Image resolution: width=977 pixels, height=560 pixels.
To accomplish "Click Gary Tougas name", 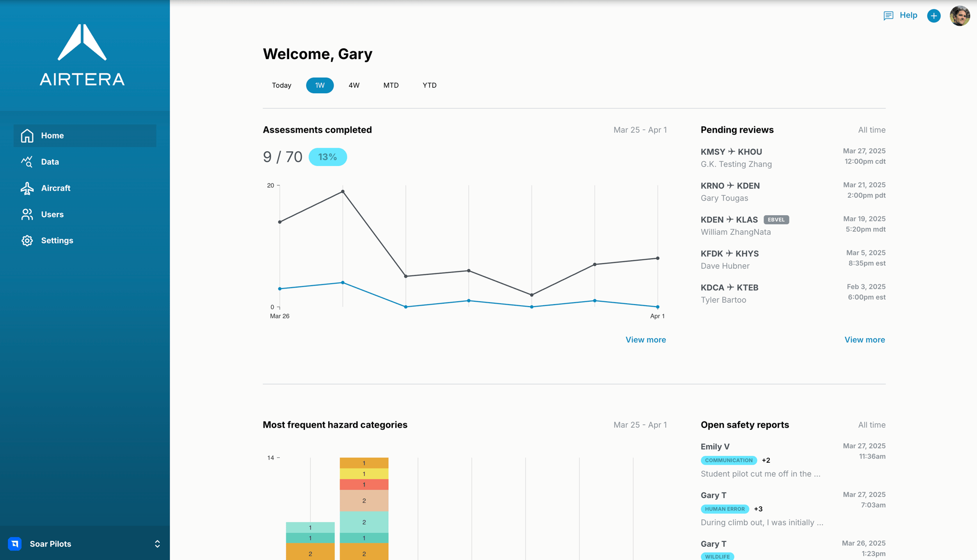I will (724, 198).
